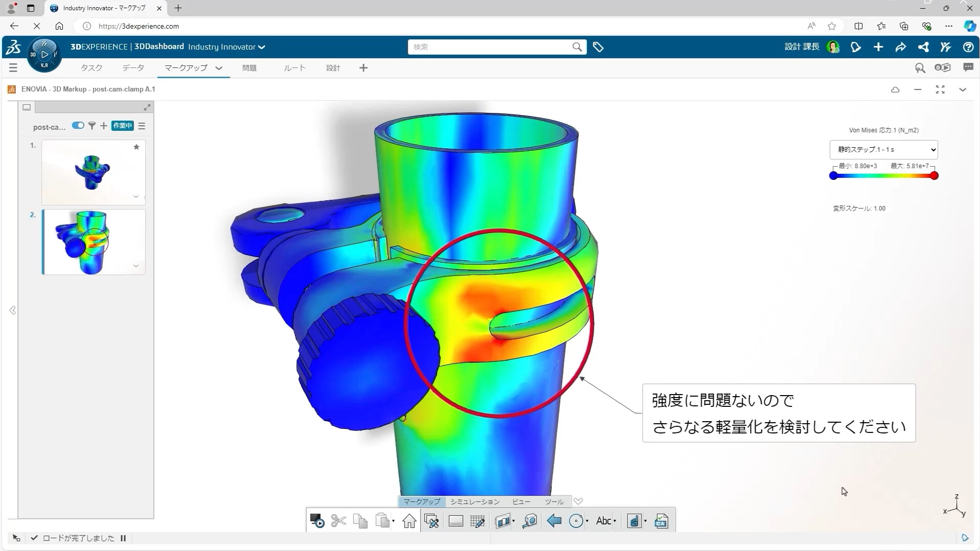Switch to the シミュレーション toolbar tab
The width and height of the screenshot is (980, 551).
474,502
